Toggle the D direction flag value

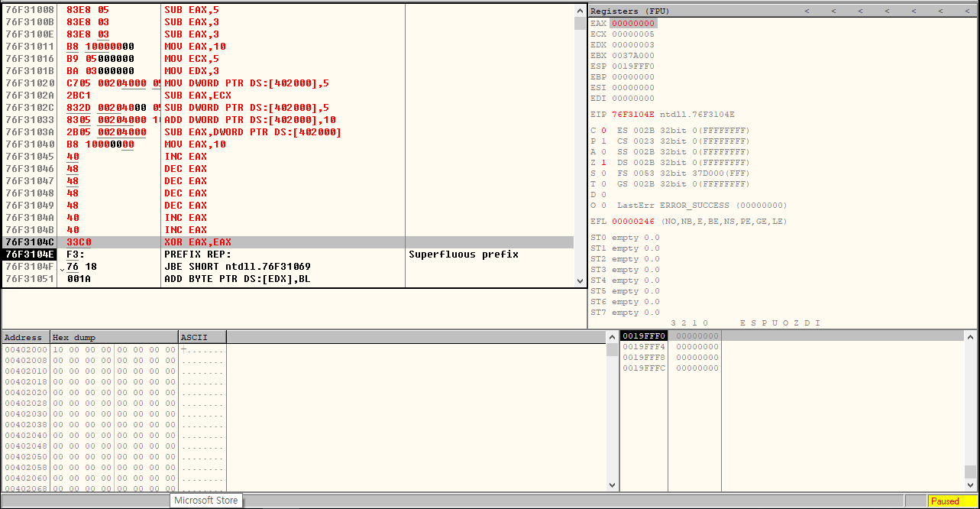pyautogui.click(x=604, y=195)
